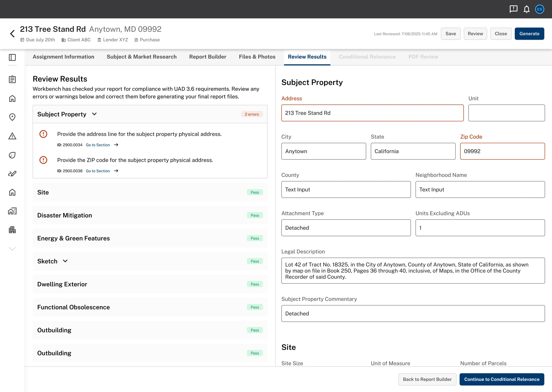Expand the Sketch review section
The image size is (552, 392).
point(65,261)
